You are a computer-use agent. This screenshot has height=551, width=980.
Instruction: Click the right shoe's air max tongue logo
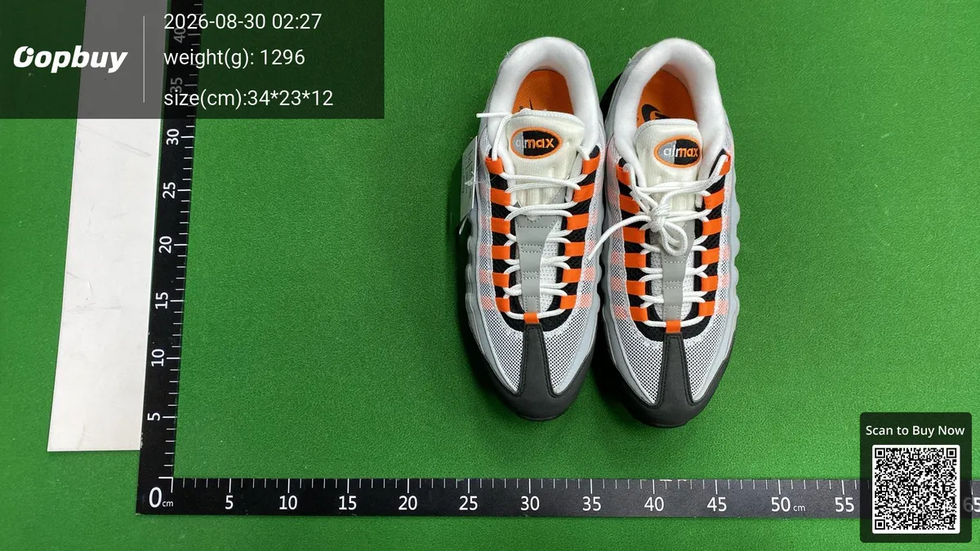679,151
